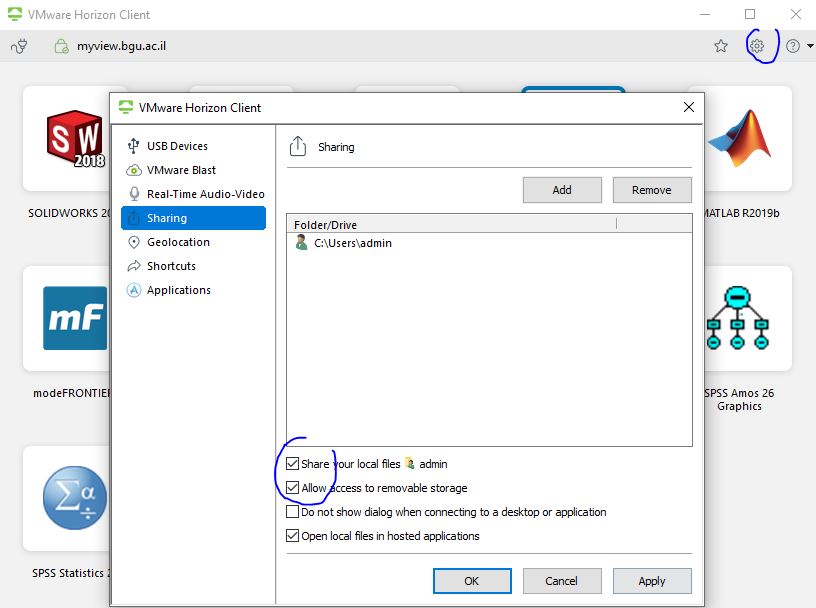Select the Sharing settings page
Viewport: 816px width, 608px height.
193,218
